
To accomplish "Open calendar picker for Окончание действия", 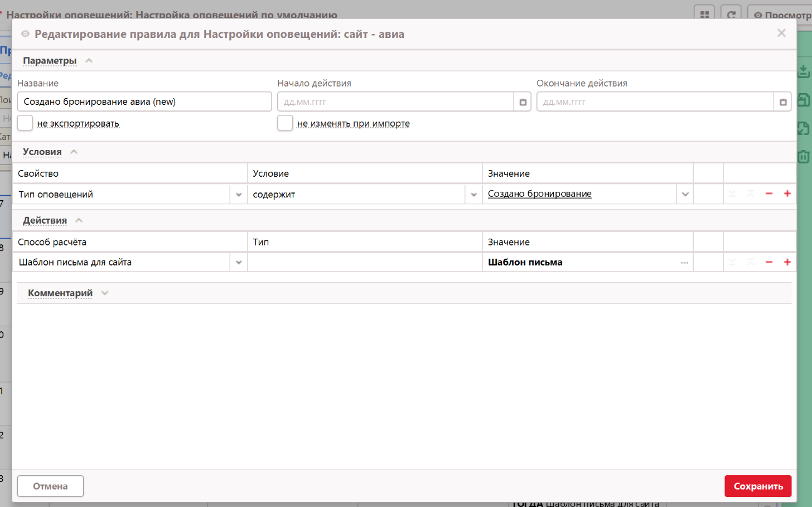I will coord(782,102).
